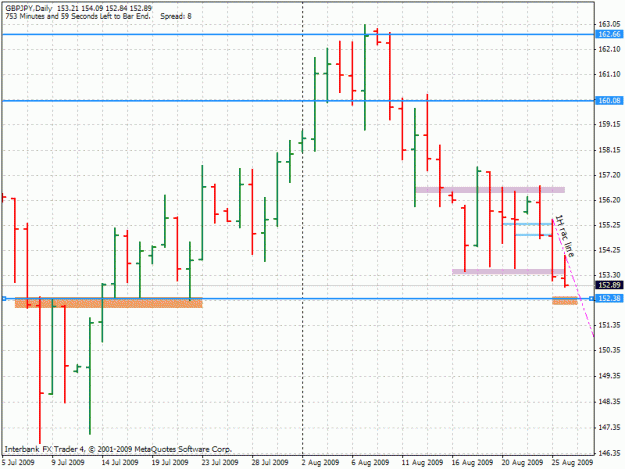Screen dimensions: 625x469
Task: Click the '23 Jul 2009' date label
Action: click(x=220, y=463)
